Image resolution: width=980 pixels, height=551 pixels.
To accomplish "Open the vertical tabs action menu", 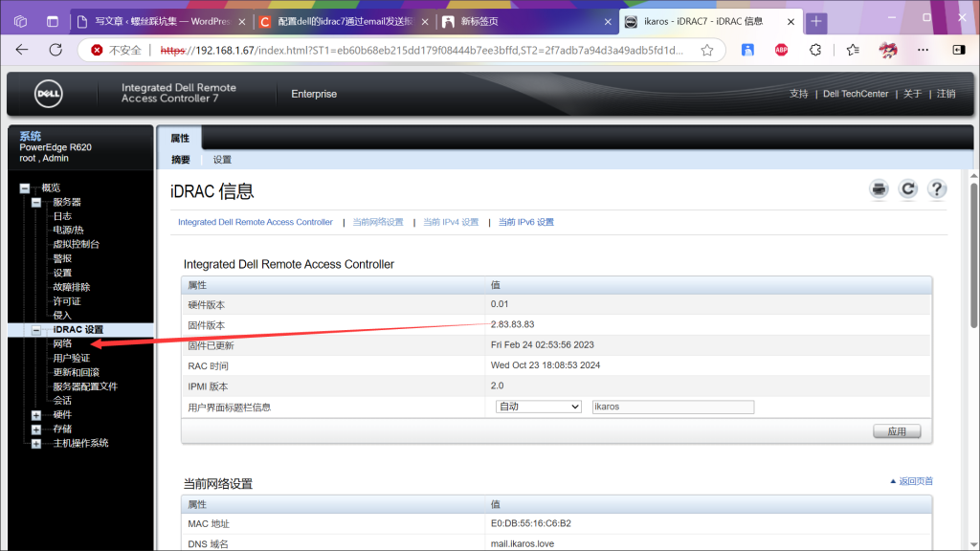I will [x=53, y=21].
